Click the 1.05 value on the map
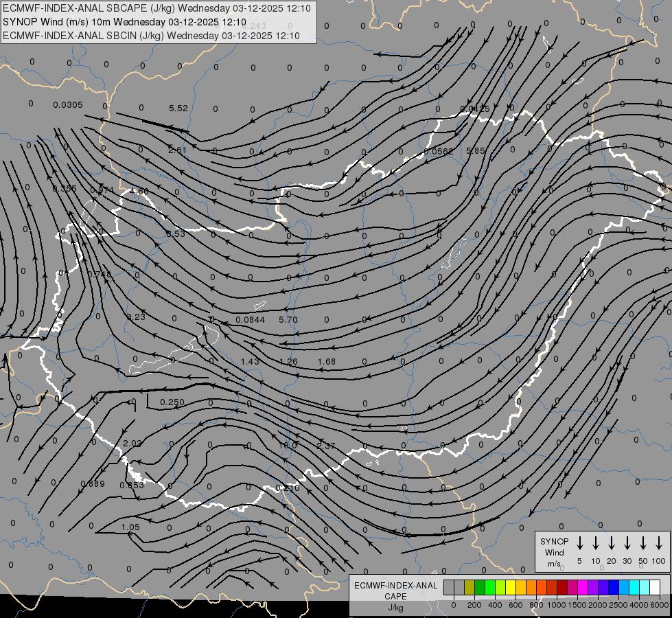This screenshot has width=672, height=618. (130, 527)
